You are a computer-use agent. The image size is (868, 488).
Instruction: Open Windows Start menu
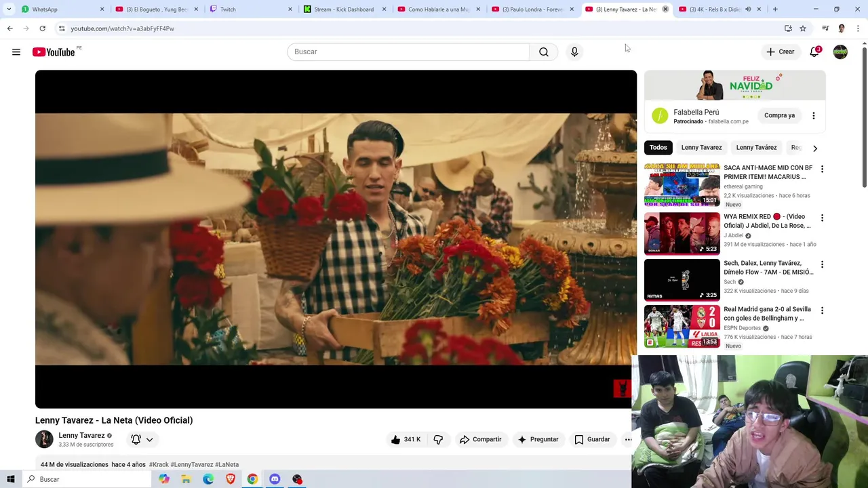pos(10,479)
